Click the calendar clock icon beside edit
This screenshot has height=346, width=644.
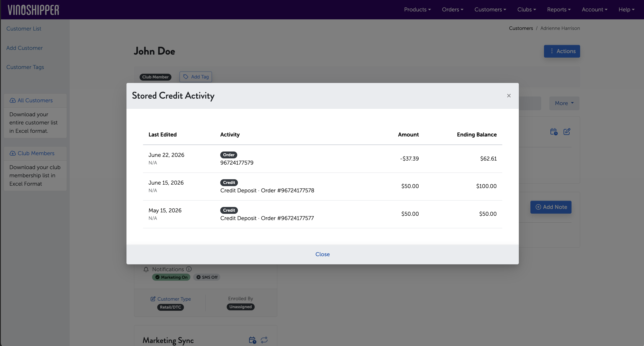click(x=554, y=132)
